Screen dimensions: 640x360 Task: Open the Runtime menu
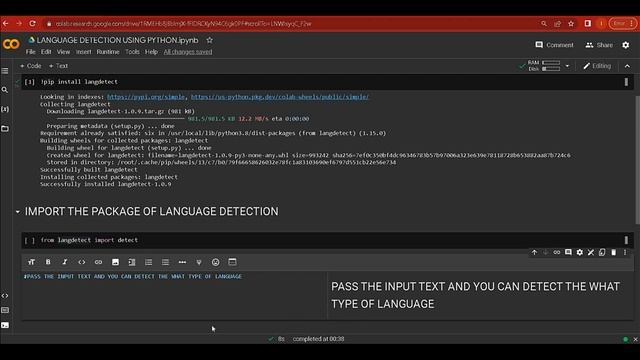[108, 52]
